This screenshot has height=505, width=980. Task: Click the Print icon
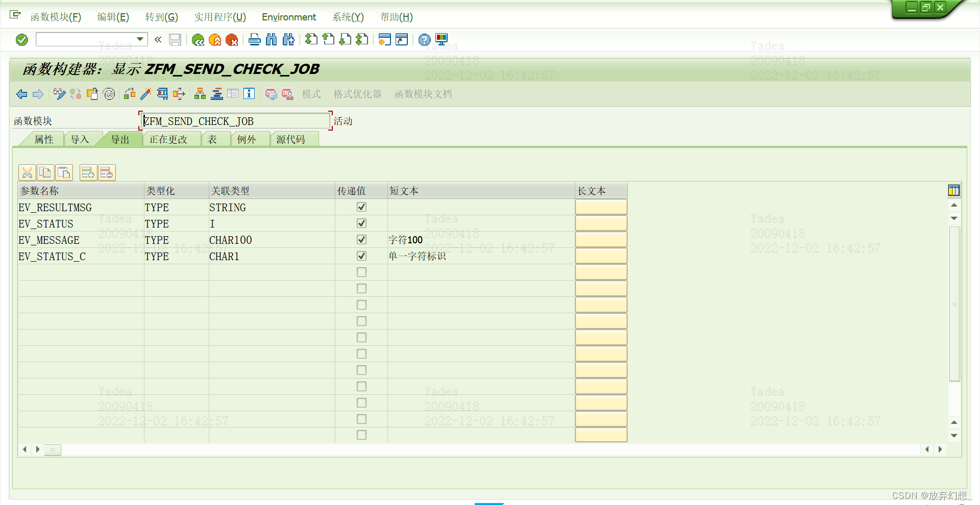click(x=255, y=40)
